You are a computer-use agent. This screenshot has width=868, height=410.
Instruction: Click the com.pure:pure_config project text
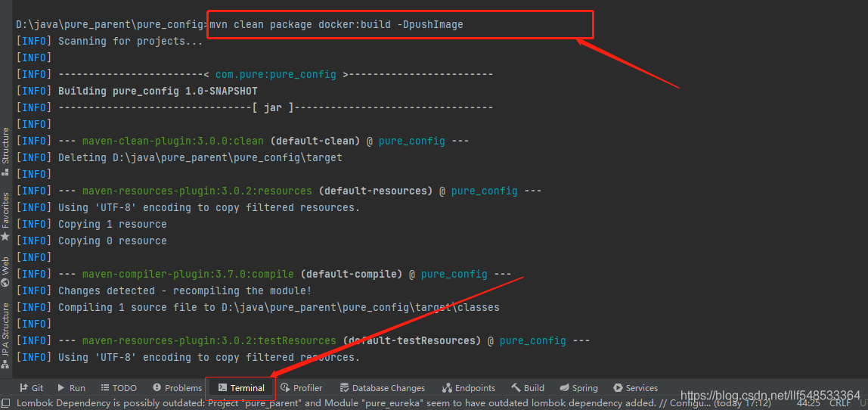click(x=276, y=74)
